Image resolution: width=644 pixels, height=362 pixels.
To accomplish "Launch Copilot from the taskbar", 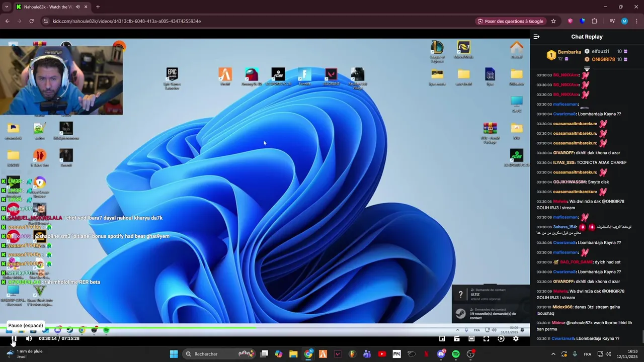I will click(x=279, y=354).
